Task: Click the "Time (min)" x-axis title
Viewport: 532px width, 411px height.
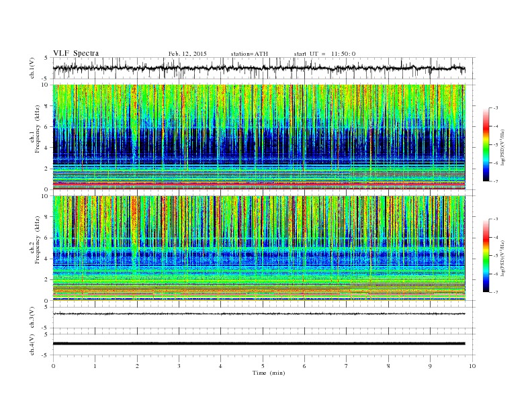Action: [269, 373]
